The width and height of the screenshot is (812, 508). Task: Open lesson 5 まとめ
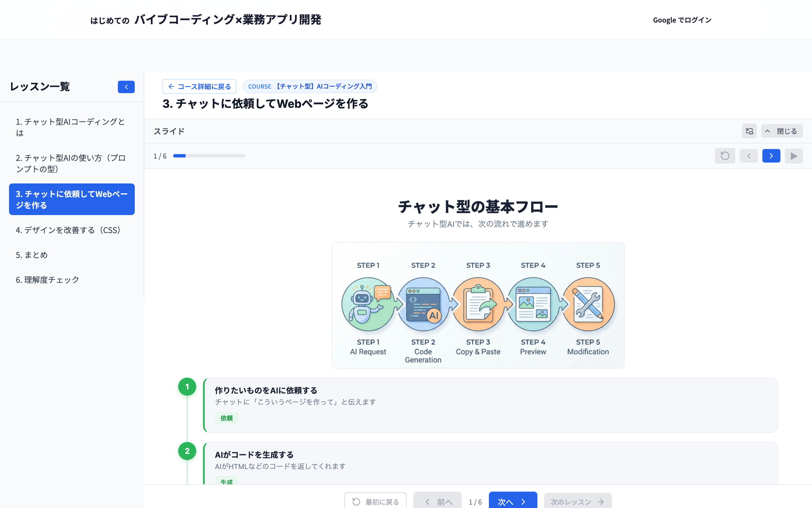pos(72,255)
